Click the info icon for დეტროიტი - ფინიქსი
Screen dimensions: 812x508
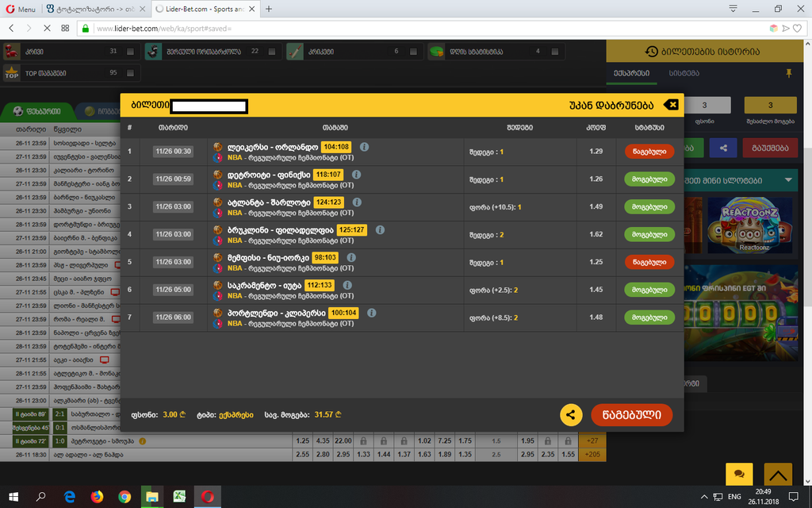pos(356,174)
